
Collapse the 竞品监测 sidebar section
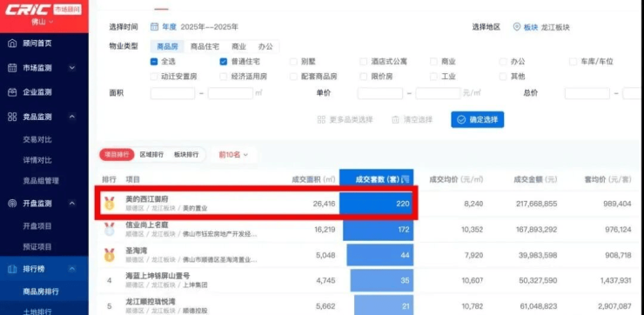72,117
